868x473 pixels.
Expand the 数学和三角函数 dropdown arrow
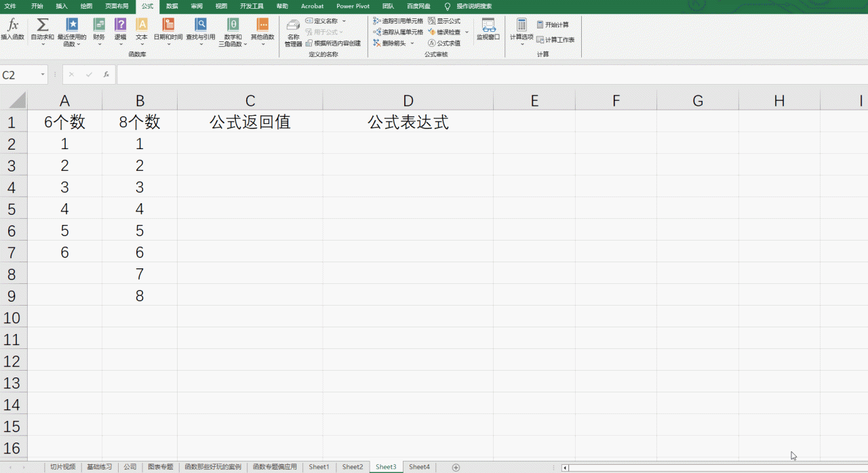[244, 44]
